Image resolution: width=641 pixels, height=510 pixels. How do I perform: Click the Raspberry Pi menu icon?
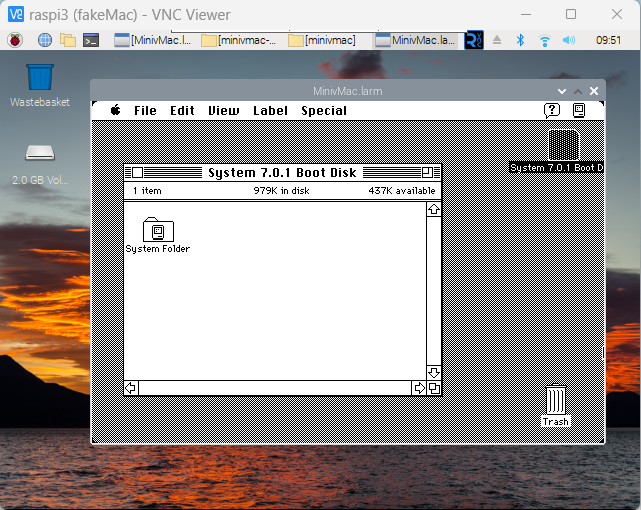15,40
